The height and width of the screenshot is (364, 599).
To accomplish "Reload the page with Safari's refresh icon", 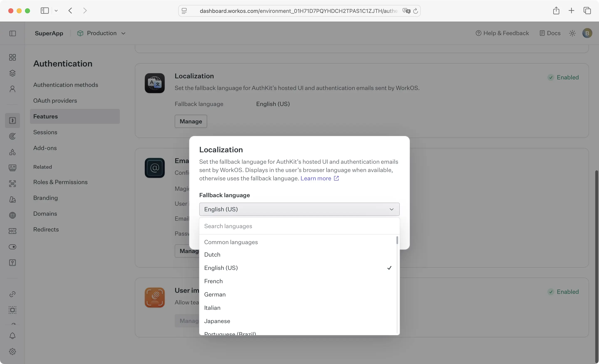I will click(x=416, y=11).
